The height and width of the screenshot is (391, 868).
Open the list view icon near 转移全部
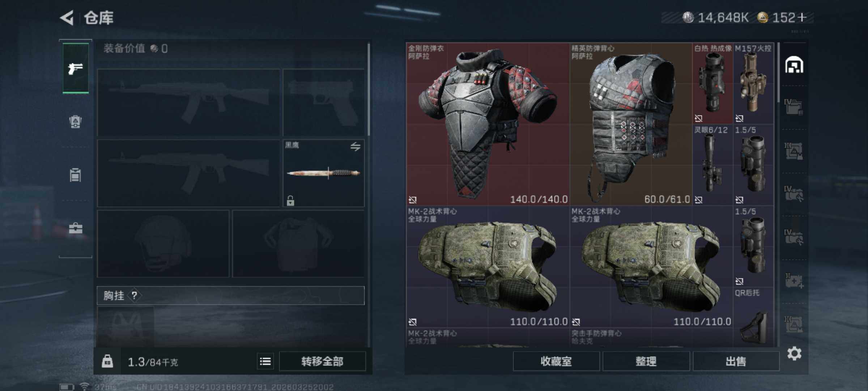click(265, 361)
